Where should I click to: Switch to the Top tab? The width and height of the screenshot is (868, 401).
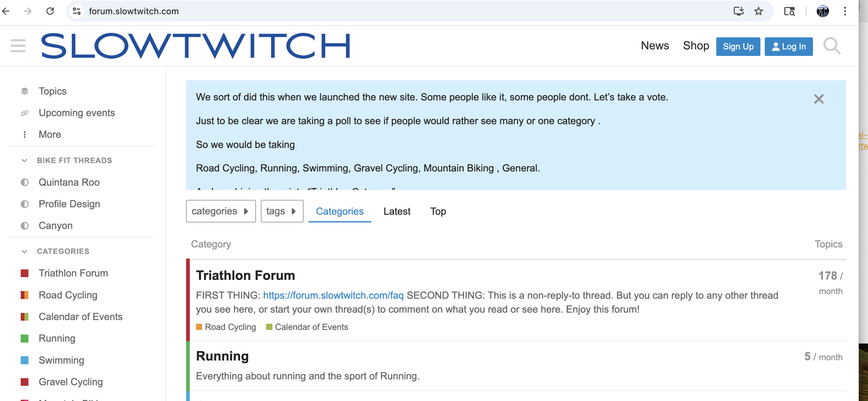tap(438, 211)
